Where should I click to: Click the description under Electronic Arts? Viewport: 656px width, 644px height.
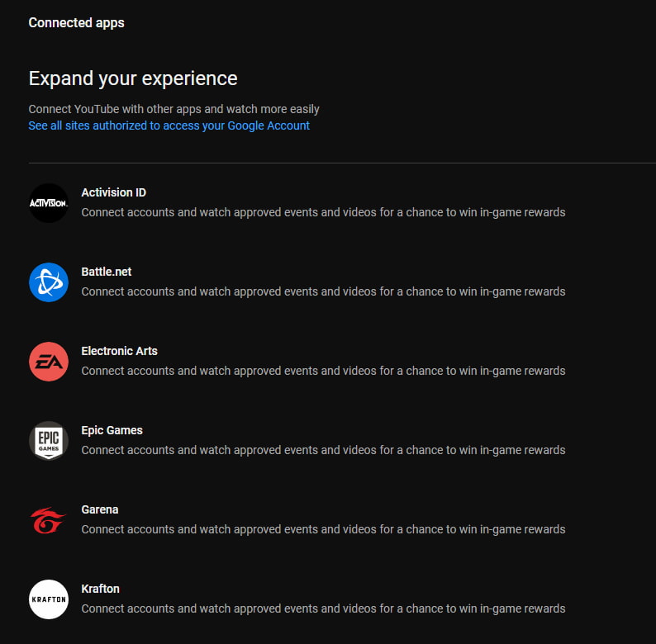323,371
